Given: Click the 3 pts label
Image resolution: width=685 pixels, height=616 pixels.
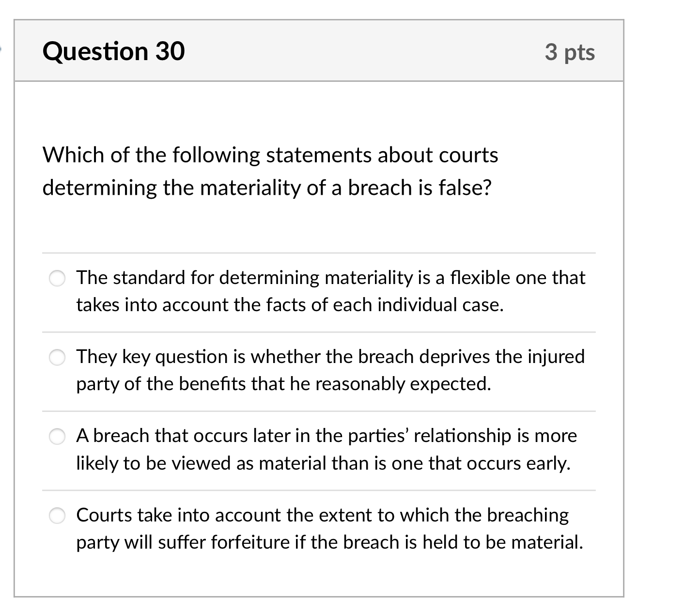Looking at the screenshot, I should click(x=570, y=52).
